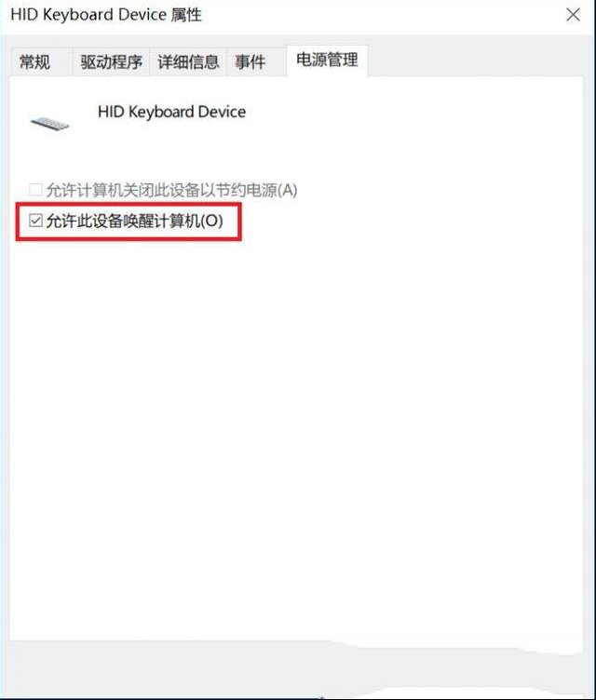Screen dimensions: 596x700
Task: Go to the 事件 tab
Action: pos(251,61)
